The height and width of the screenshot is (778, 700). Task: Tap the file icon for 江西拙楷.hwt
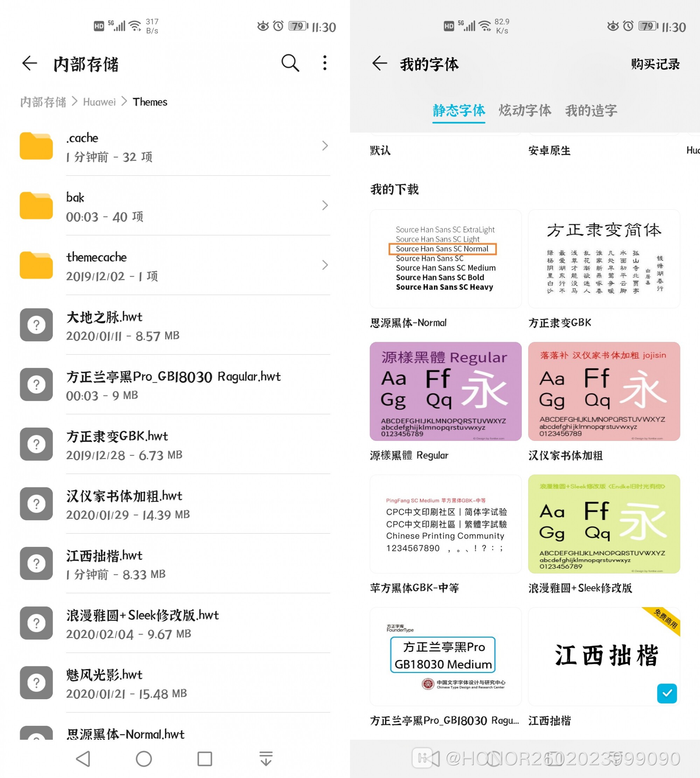(36, 563)
